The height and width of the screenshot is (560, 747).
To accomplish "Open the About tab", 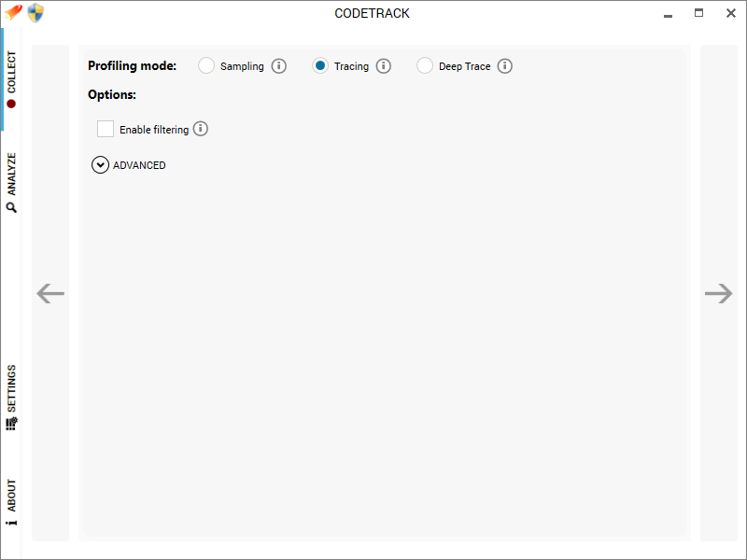I will (x=11, y=502).
